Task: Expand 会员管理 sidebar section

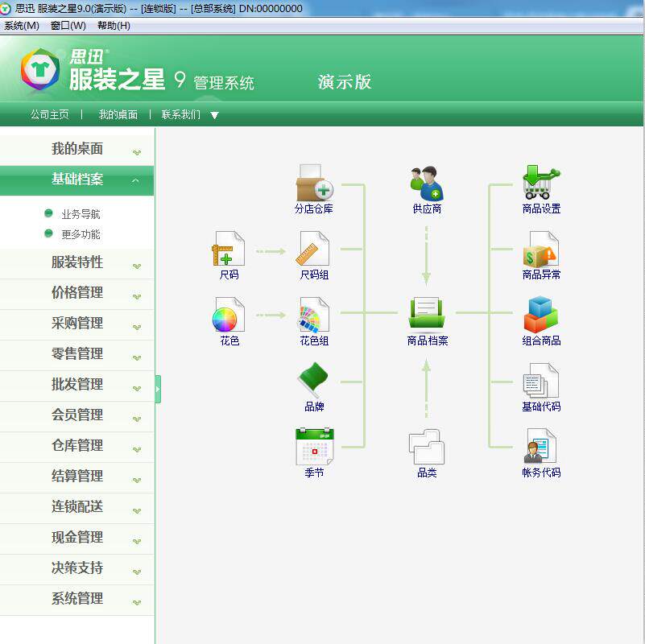Action: point(77,415)
